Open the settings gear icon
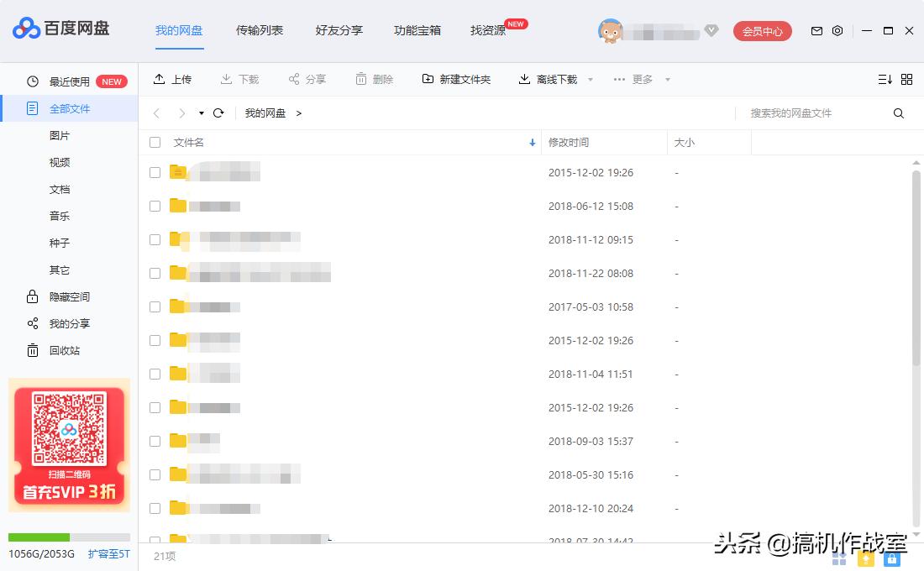924x571 pixels. pyautogui.click(x=837, y=30)
